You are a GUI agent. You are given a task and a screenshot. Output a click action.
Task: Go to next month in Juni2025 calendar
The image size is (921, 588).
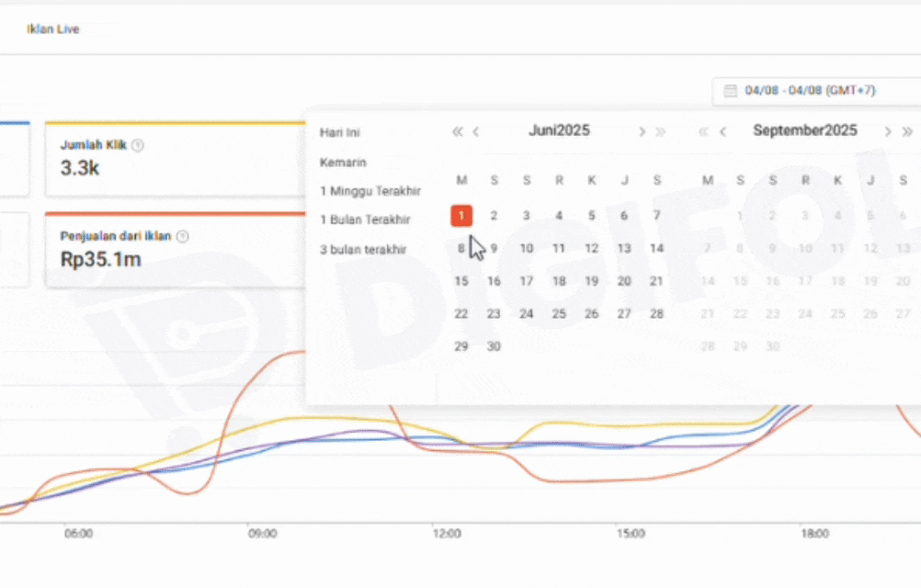click(642, 131)
